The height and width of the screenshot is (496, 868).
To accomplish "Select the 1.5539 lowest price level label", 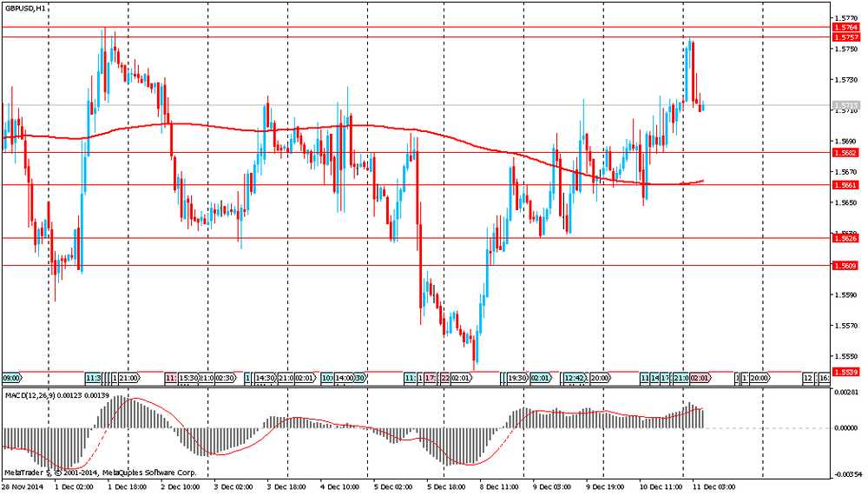I will [x=845, y=372].
